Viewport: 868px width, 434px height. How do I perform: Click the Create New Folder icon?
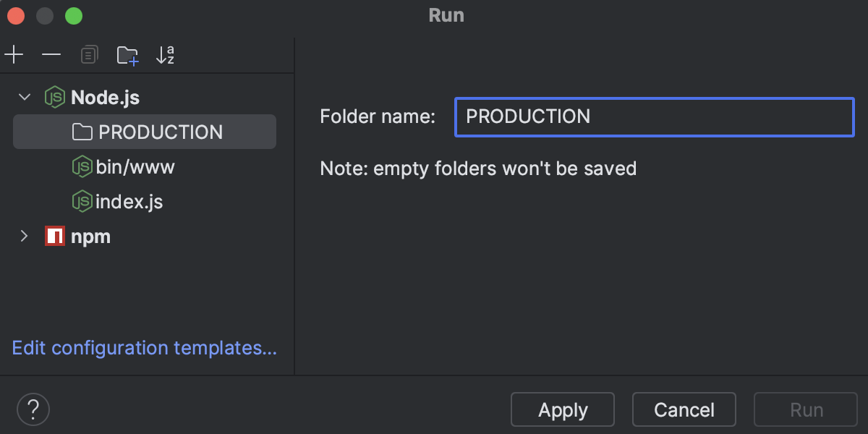[127, 55]
